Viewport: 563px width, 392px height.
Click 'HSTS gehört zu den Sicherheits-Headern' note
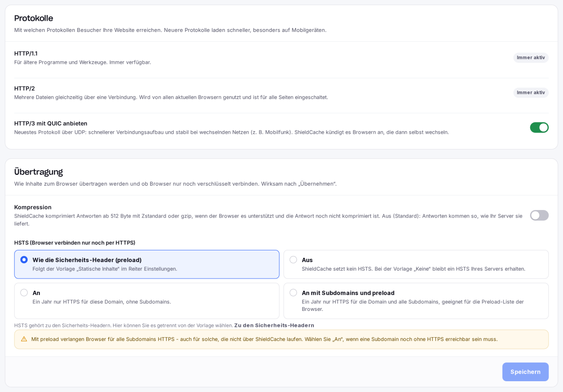(123, 325)
